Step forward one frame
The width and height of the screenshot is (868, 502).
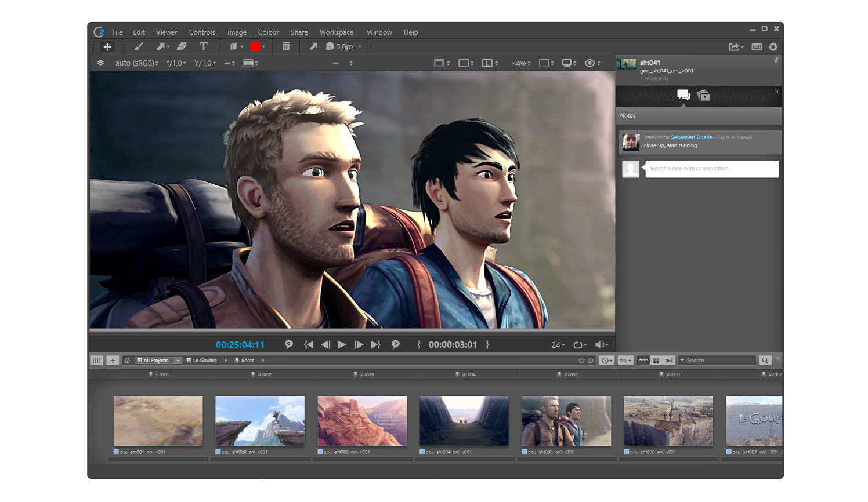(359, 344)
